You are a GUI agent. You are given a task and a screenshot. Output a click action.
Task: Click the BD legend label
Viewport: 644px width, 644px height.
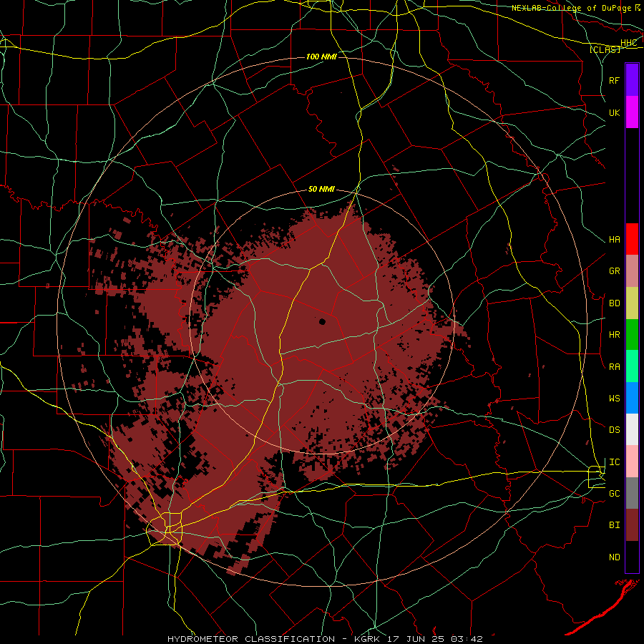click(614, 303)
